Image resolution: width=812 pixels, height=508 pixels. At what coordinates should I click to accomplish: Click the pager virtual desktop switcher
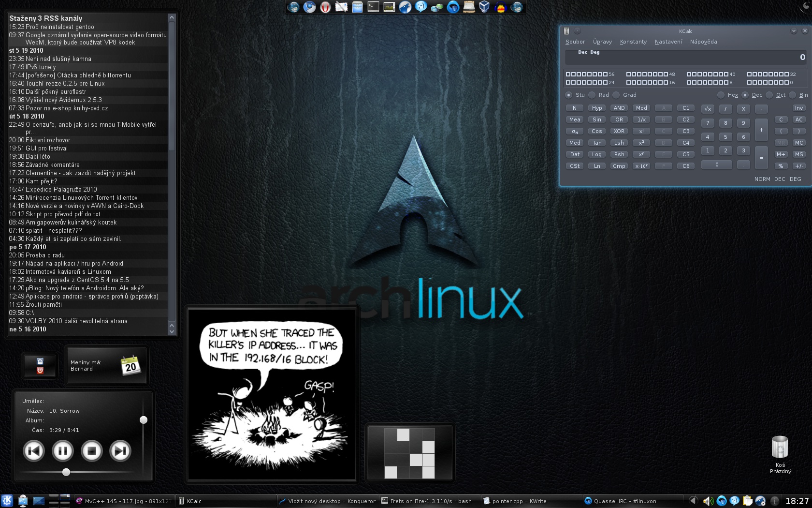point(59,501)
